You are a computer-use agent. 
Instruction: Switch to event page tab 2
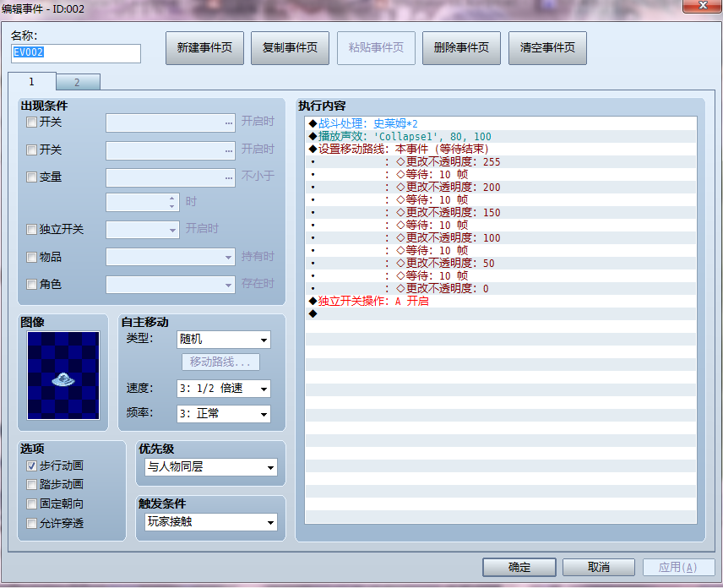(x=78, y=83)
